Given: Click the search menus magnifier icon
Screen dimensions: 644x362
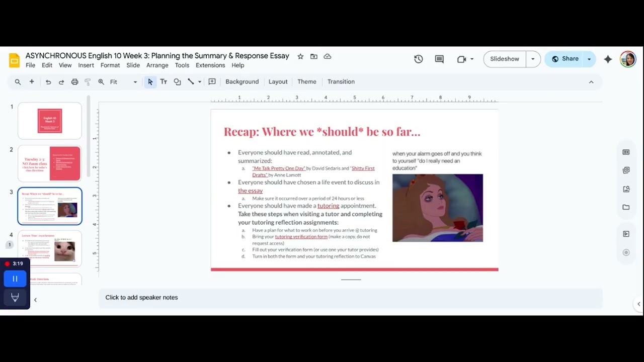Looking at the screenshot, I should pyautogui.click(x=18, y=81).
